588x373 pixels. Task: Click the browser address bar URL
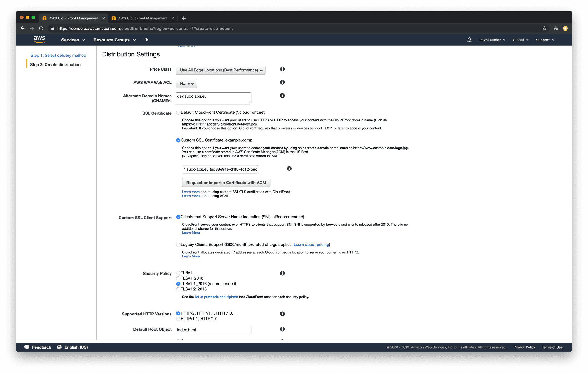click(x=145, y=29)
